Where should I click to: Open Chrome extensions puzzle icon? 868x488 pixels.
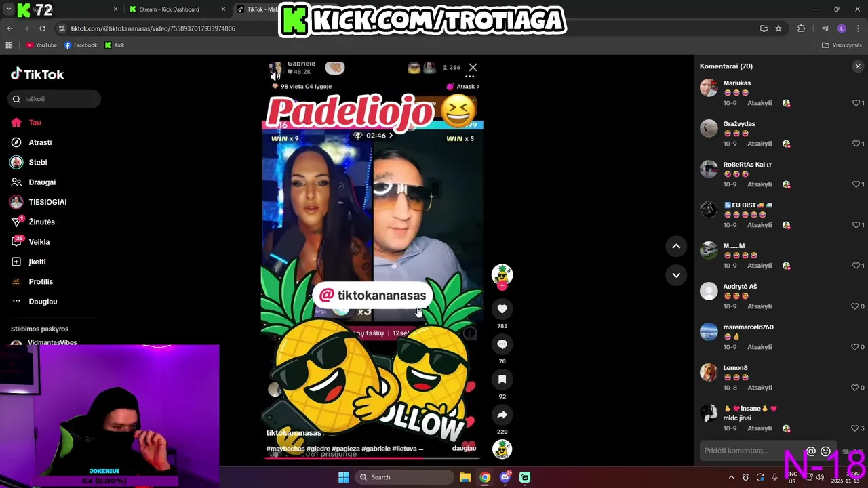(x=802, y=28)
